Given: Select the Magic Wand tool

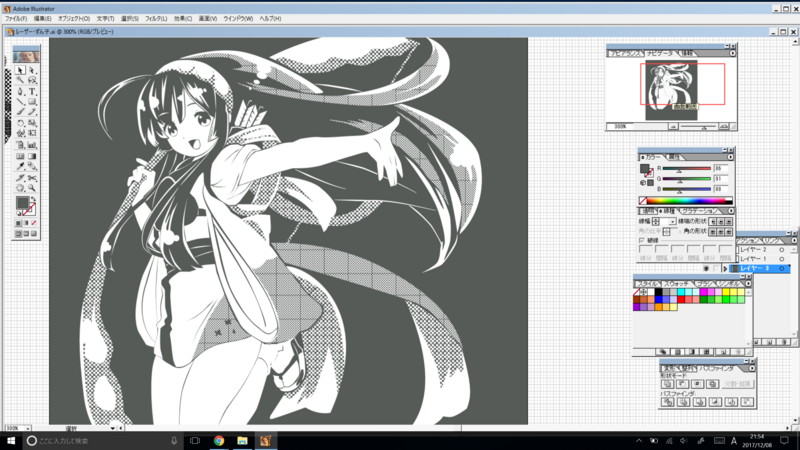Looking at the screenshot, I should (x=20, y=80).
